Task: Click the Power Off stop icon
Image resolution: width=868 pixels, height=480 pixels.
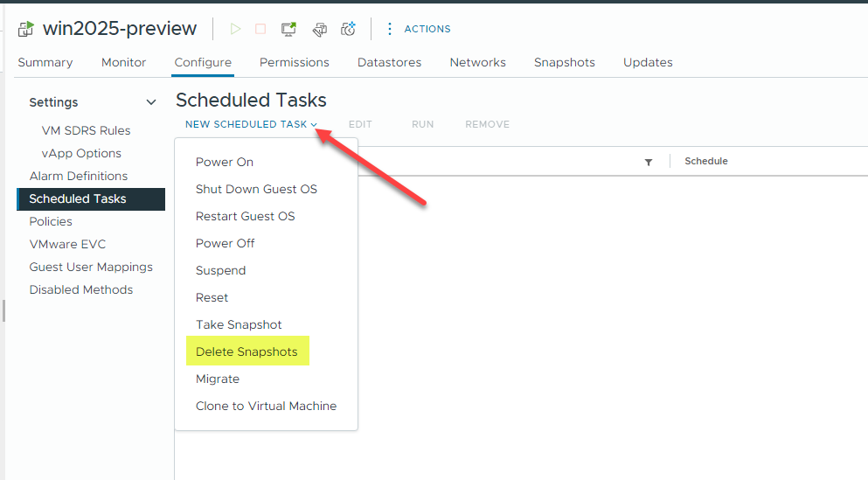Action: pos(260,29)
